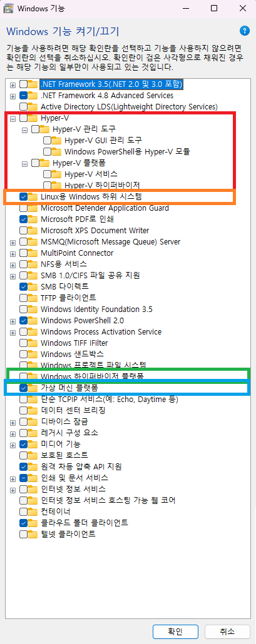Click the folder icon of 컨테이너
The image size is (256, 644).
pos(33,511)
